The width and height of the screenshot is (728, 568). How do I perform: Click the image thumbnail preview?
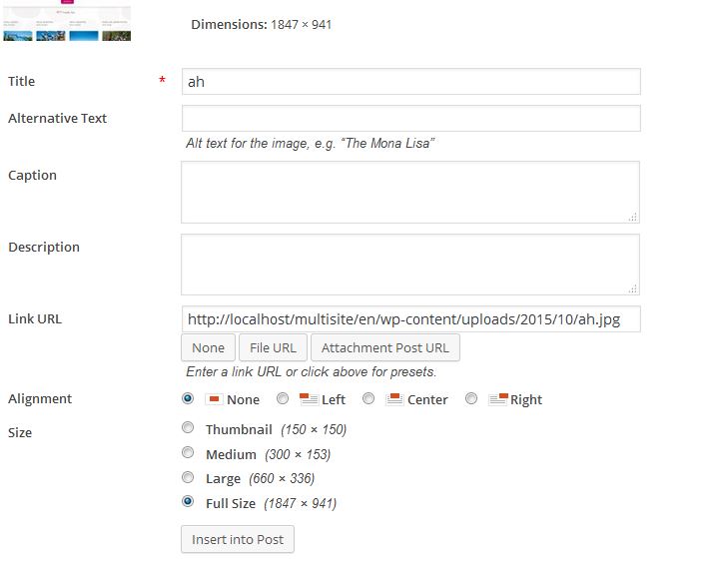(x=67, y=20)
